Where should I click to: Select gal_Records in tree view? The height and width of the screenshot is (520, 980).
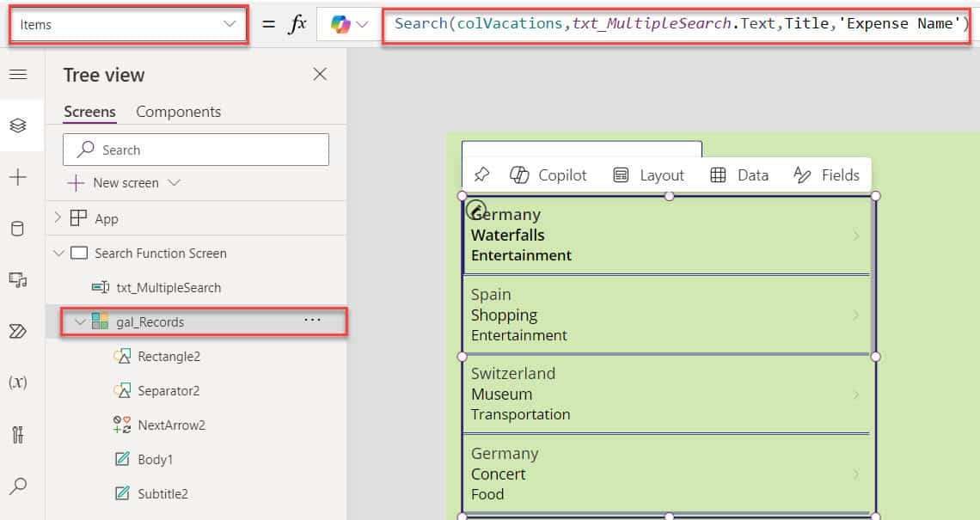(150, 321)
